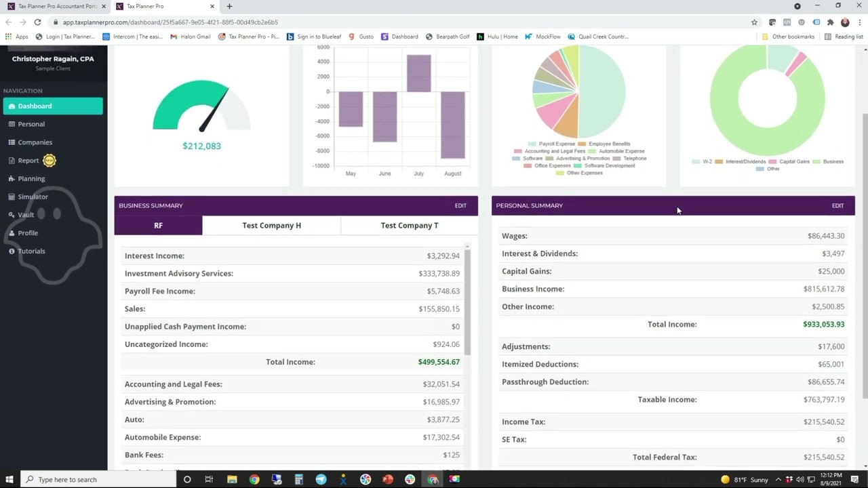The image size is (868, 488).
Task: Toggle Payroll Expense legend swatch
Action: [x=532, y=144]
